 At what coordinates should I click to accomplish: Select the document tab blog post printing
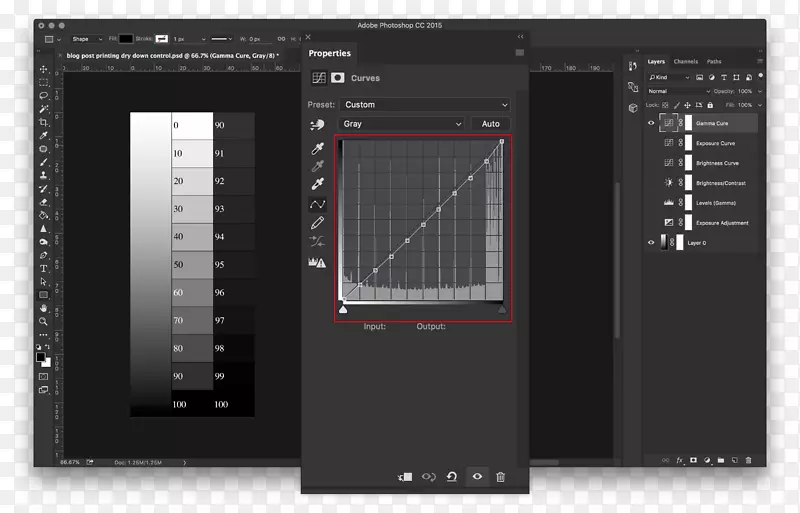pyautogui.click(x=170, y=56)
